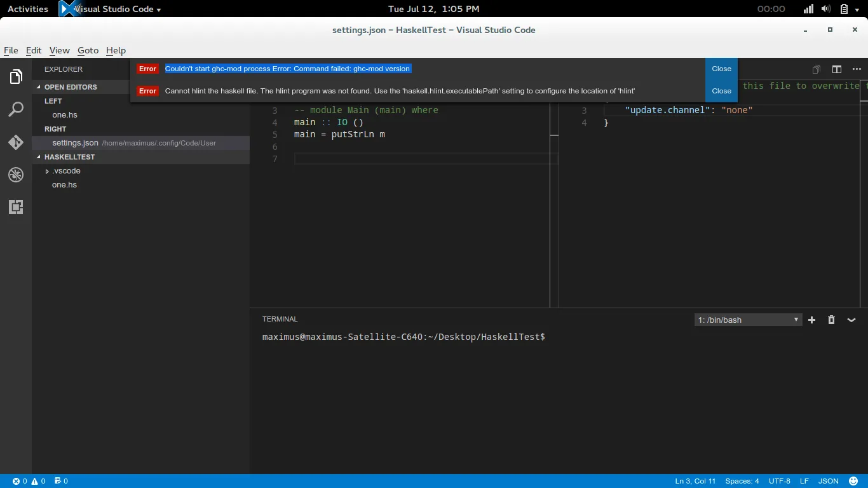Open one.hs under HASKELLTEST folder
The height and width of the screenshot is (488, 868).
[x=64, y=185]
